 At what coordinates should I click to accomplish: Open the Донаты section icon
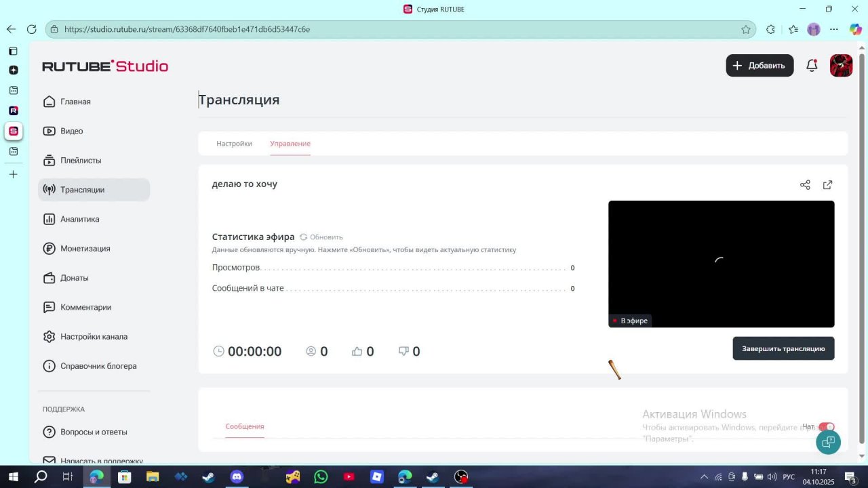point(49,278)
